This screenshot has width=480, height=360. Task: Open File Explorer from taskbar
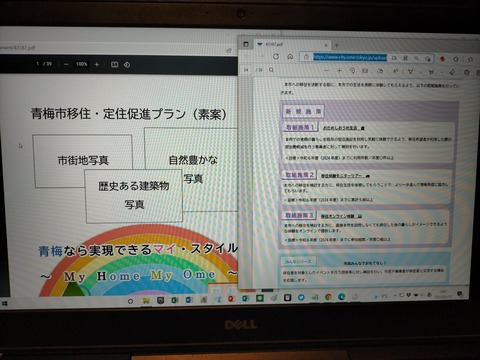[146, 300]
